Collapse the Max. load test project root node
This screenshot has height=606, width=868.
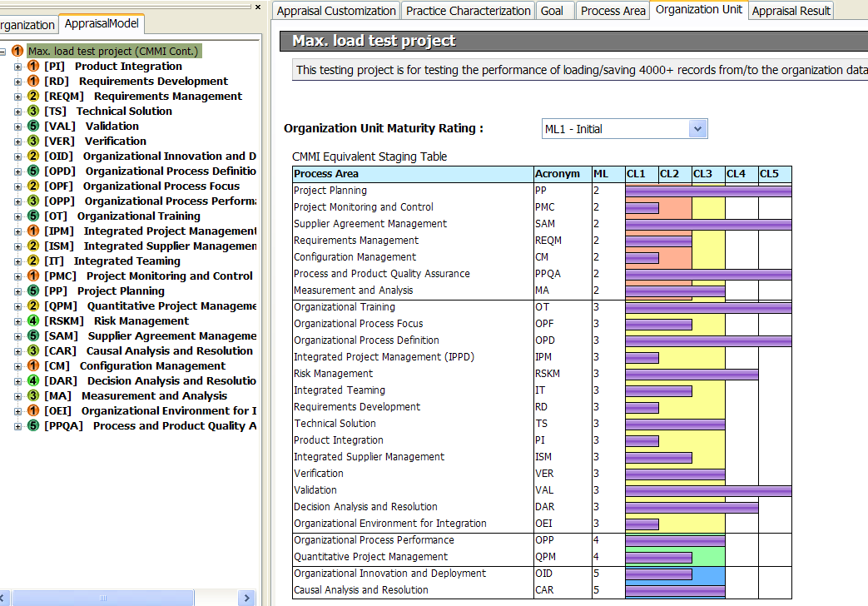pyautogui.click(x=2, y=52)
